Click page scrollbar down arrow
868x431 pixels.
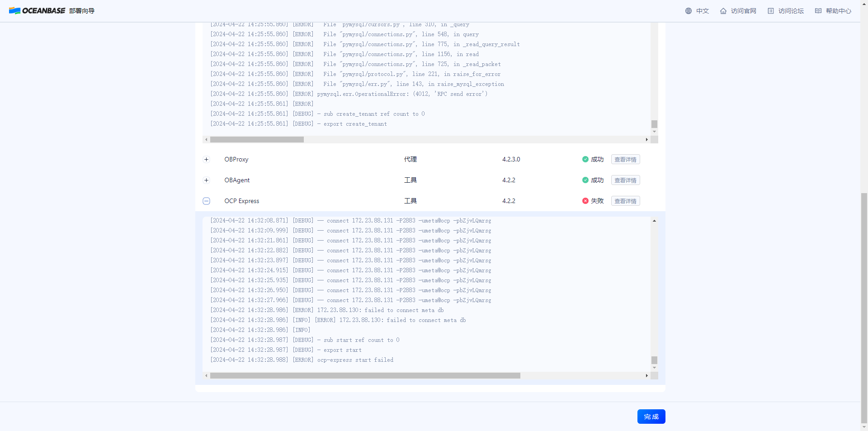[864, 427]
